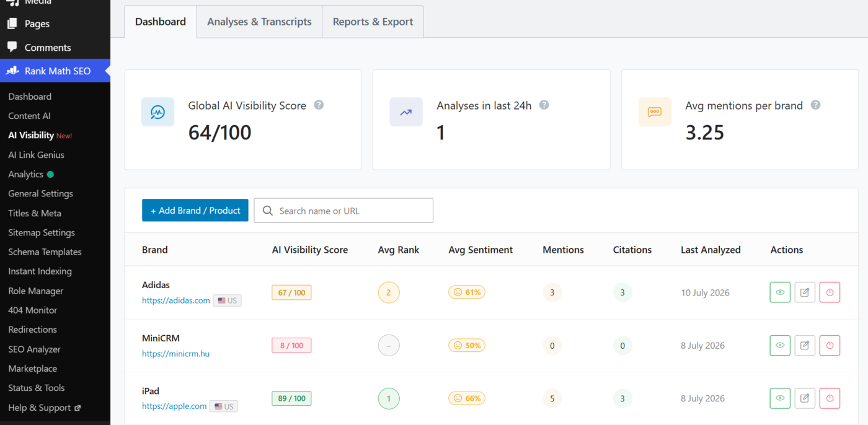Click the red power icon for iPad
The image size is (868, 425).
click(x=830, y=398)
